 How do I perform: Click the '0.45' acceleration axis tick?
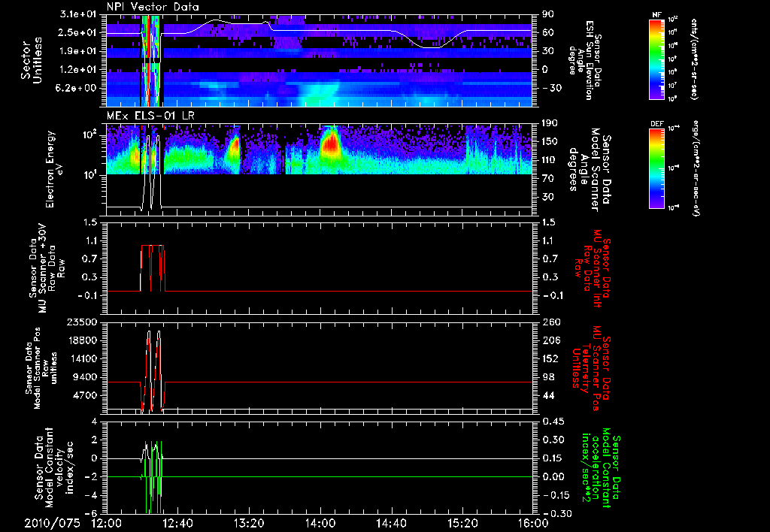(x=553, y=422)
